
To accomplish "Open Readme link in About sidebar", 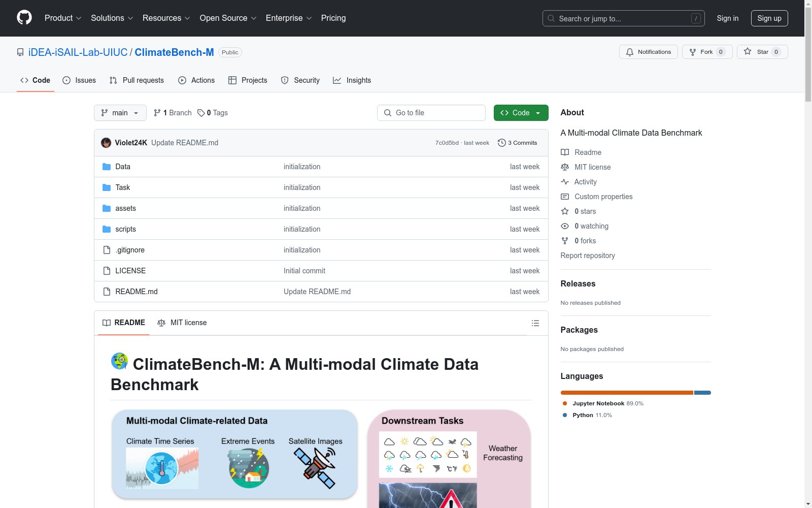I will pos(581,152).
